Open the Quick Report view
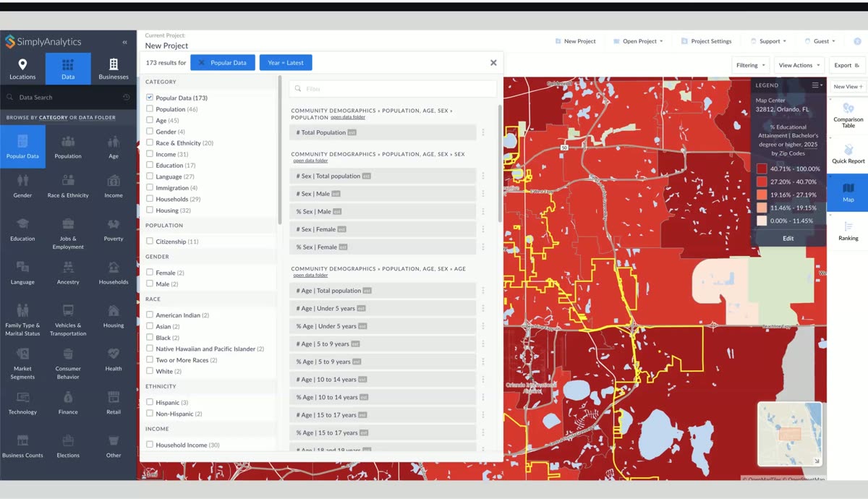The width and height of the screenshot is (868, 499). coord(848,153)
